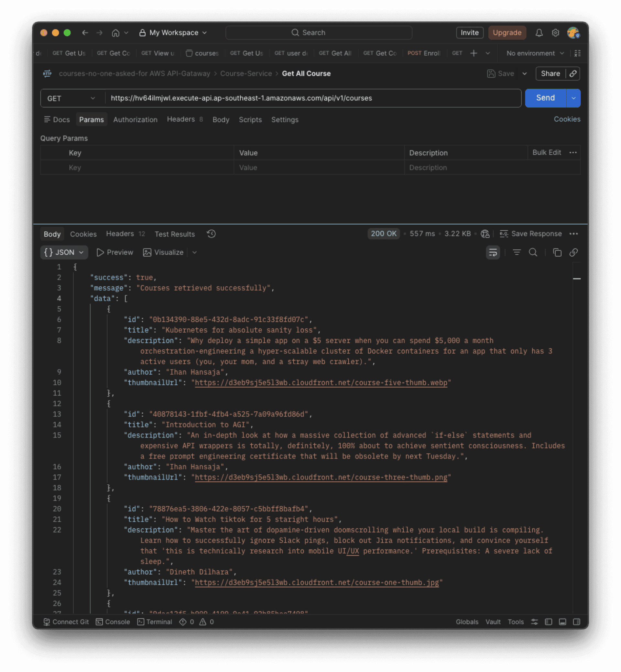Click the response link icon
The width and height of the screenshot is (621, 672).
[x=574, y=252]
